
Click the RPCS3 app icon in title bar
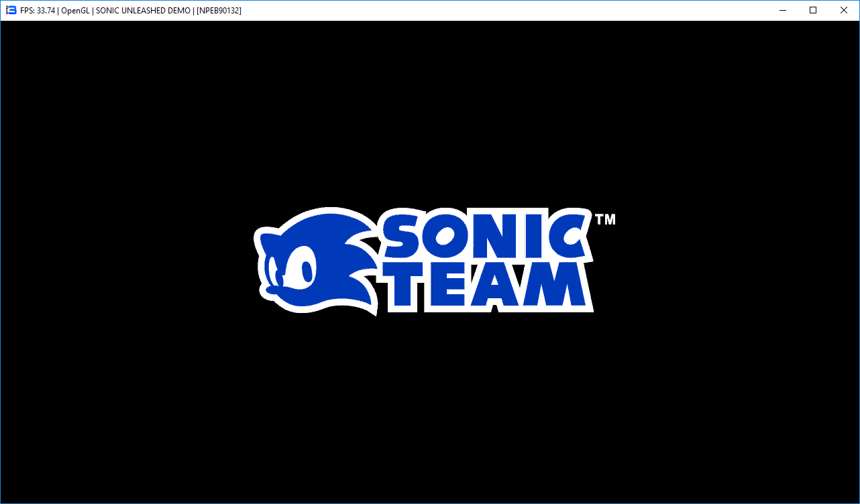click(11, 11)
